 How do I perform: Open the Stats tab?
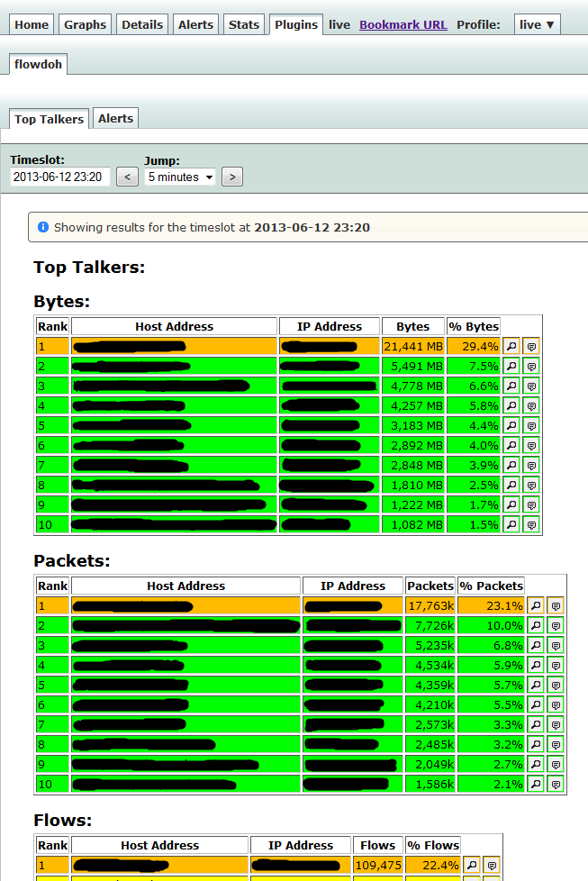pyautogui.click(x=244, y=24)
